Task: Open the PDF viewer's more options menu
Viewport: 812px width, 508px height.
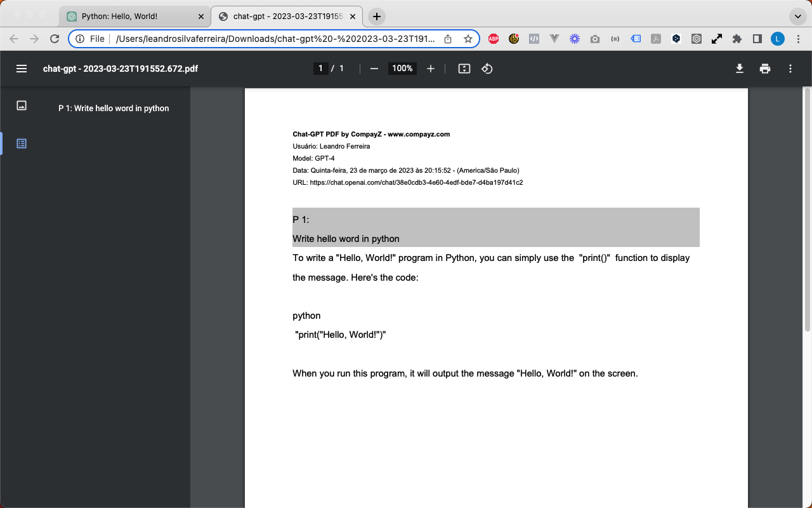Action: (x=790, y=68)
